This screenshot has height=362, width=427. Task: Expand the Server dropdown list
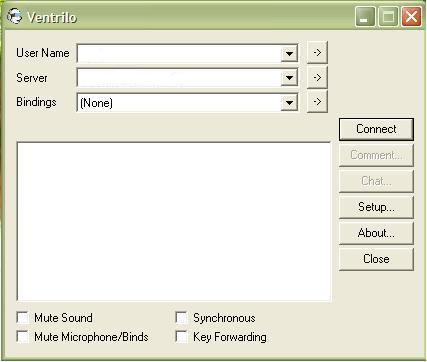pyautogui.click(x=289, y=78)
